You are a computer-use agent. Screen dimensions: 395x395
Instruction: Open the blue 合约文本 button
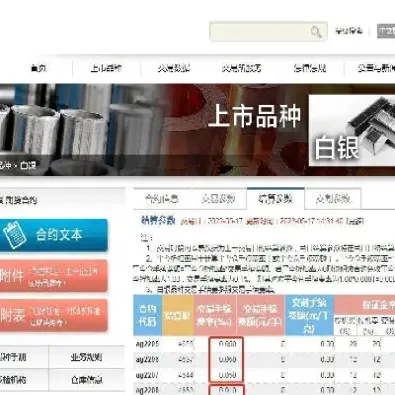point(53,235)
